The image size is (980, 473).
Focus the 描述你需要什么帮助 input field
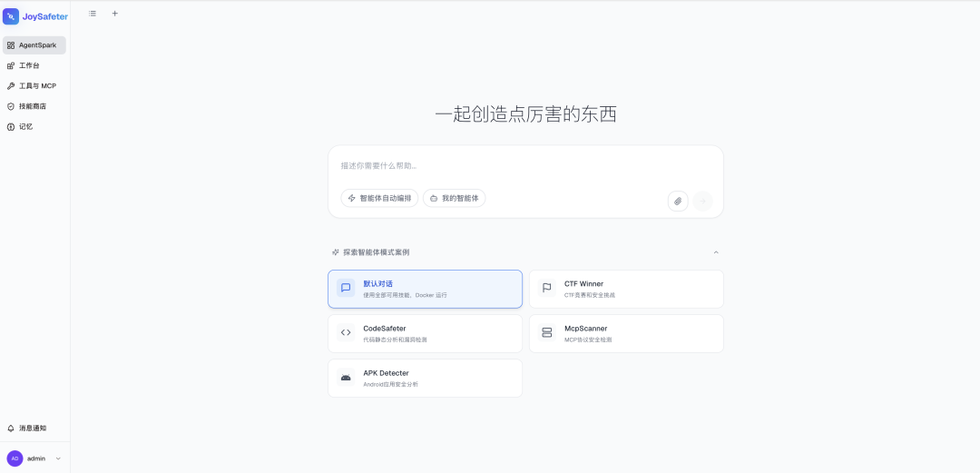(525, 166)
